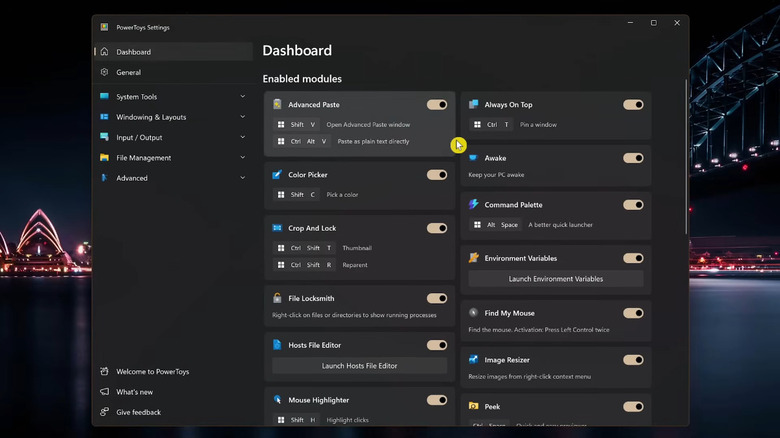Toggle Crop And Lock off
Screen dimensions: 780x438
click(437, 228)
